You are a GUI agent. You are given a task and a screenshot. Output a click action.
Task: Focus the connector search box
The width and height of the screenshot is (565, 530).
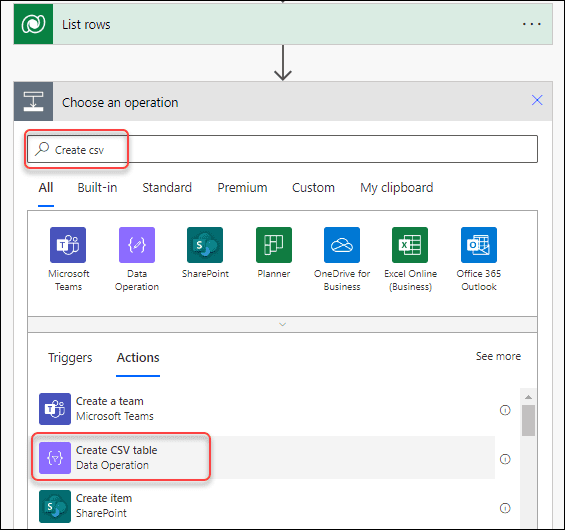tap(282, 149)
